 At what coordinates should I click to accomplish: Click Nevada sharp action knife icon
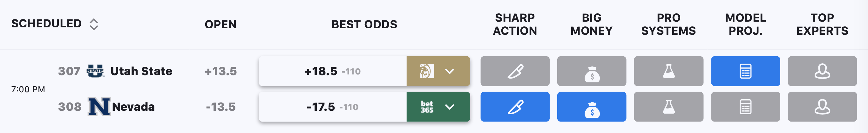515,107
